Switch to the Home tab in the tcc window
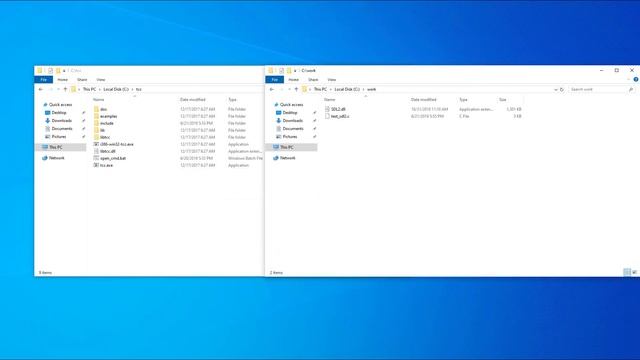The width and height of the screenshot is (640, 360). pyautogui.click(x=62, y=80)
